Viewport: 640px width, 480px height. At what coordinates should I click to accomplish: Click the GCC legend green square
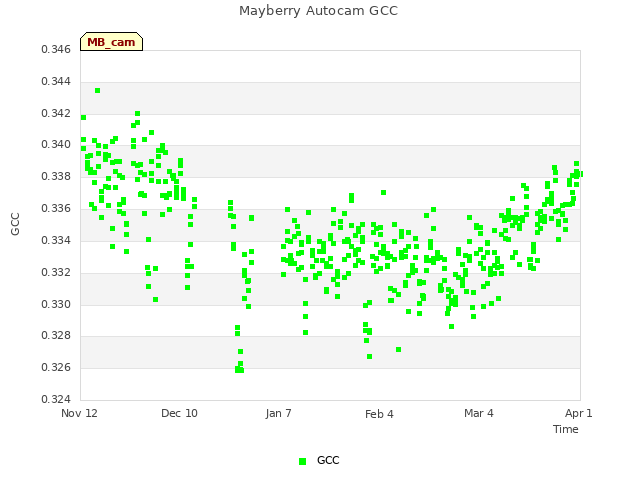coord(302,461)
